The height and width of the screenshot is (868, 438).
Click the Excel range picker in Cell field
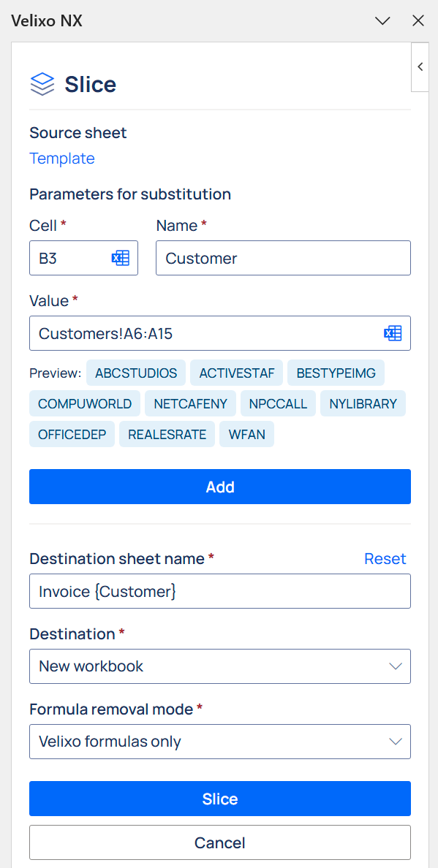point(120,258)
